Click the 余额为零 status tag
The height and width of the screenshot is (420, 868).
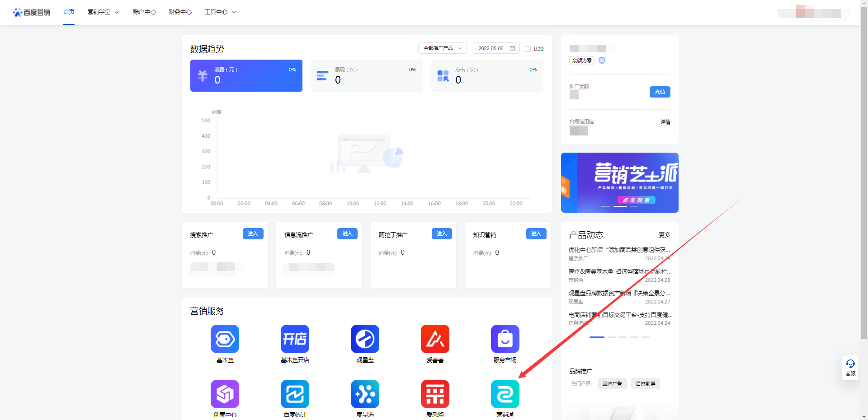pos(582,61)
